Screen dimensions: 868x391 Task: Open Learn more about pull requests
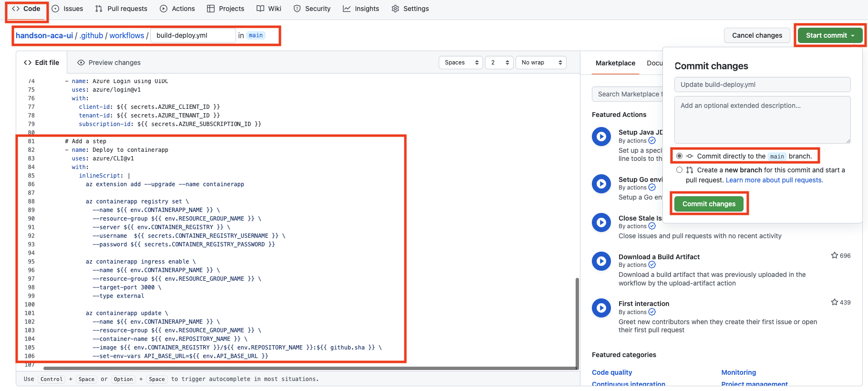[x=774, y=180]
